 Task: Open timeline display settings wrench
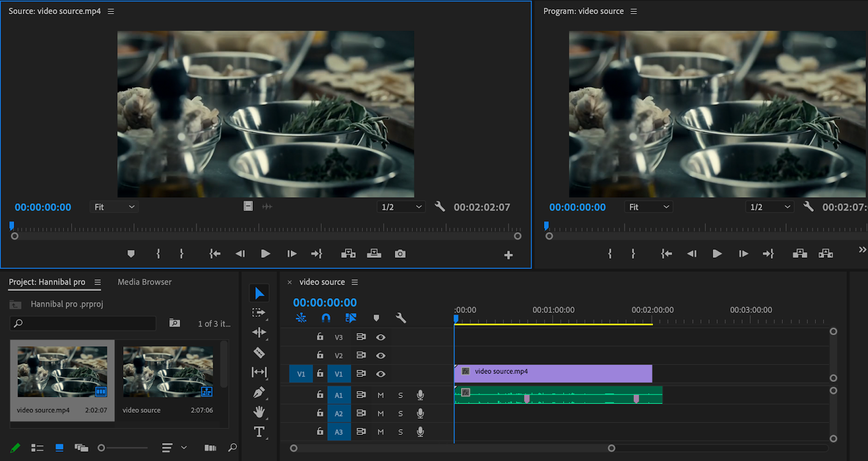(401, 318)
